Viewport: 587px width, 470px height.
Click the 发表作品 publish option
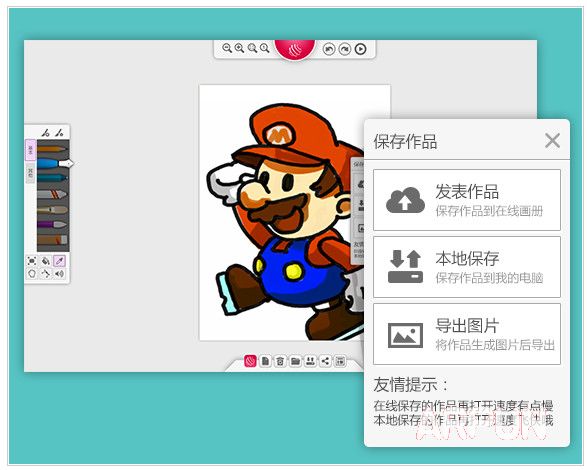pos(467,200)
